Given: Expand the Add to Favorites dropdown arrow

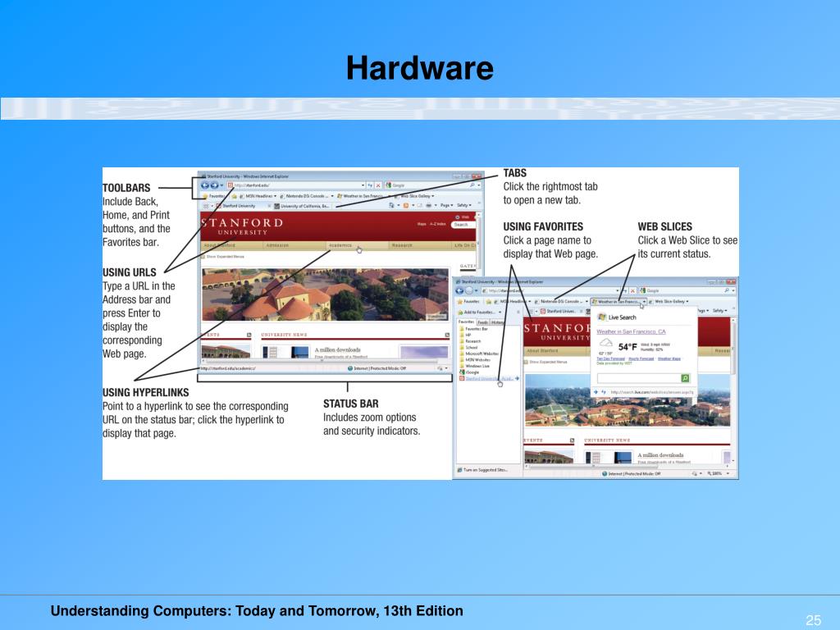Looking at the screenshot, I should pyautogui.click(x=500, y=312).
